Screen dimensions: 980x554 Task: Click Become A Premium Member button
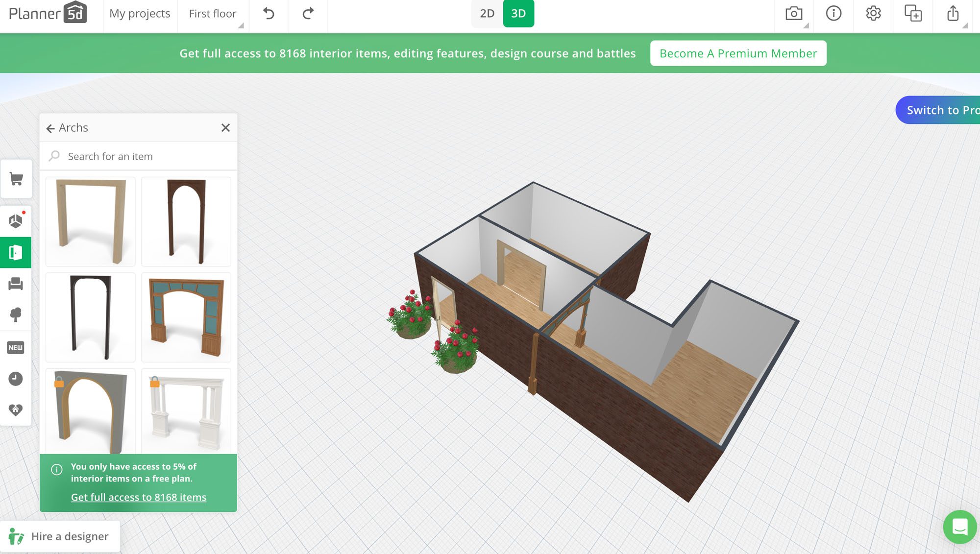pos(738,53)
